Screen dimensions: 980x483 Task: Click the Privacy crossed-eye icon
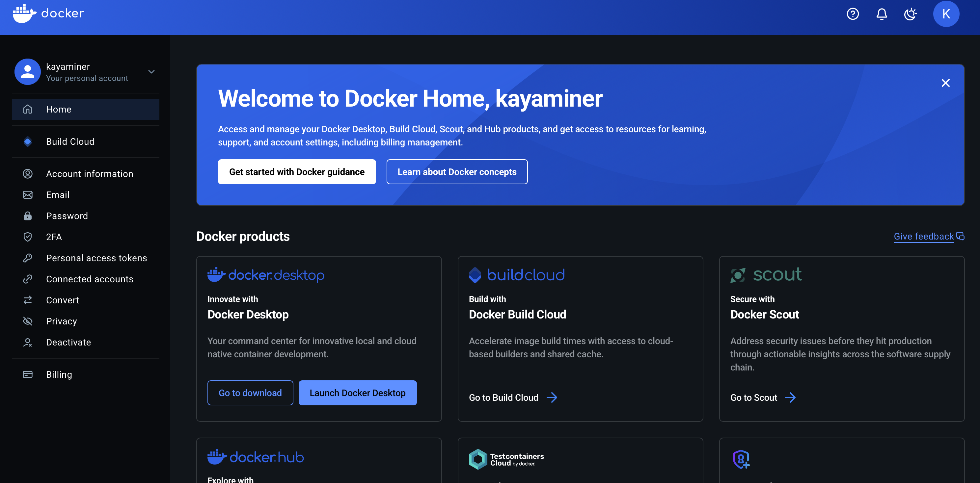click(27, 321)
